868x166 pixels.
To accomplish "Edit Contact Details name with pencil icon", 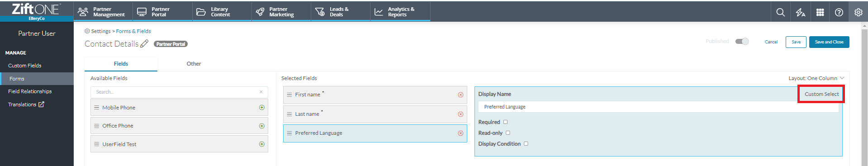I will point(144,43).
